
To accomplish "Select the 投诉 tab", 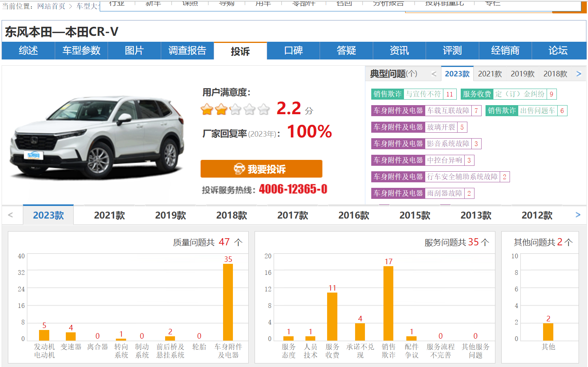I will pos(240,51).
